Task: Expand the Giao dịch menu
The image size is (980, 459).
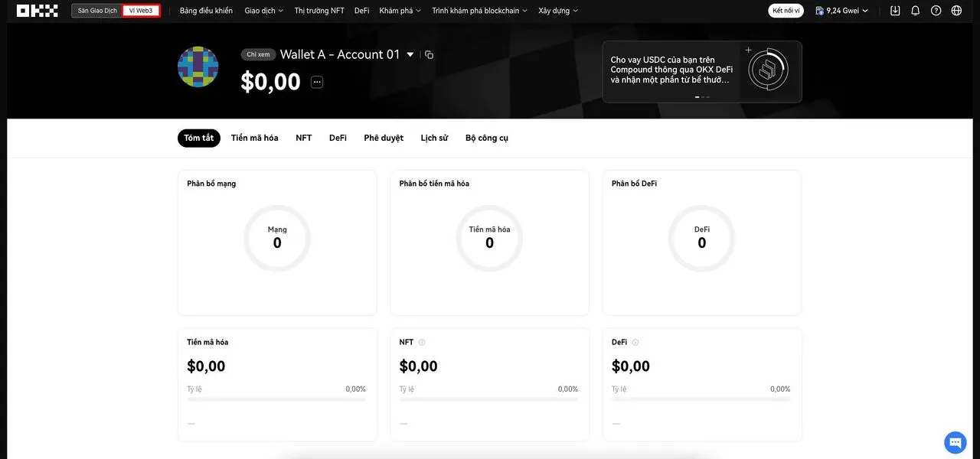Action: coord(263,11)
